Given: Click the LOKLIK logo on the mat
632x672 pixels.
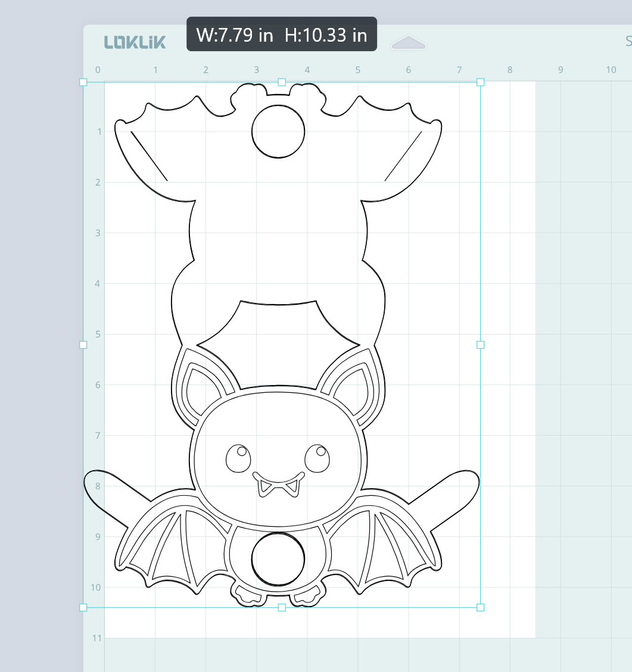Looking at the screenshot, I should tap(135, 42).
